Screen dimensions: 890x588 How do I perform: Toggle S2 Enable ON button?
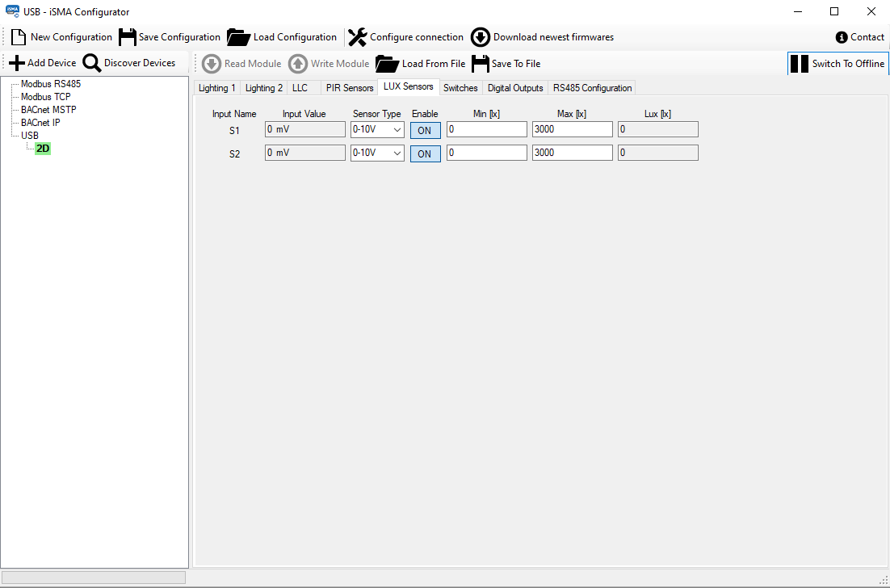click(425, 153)
